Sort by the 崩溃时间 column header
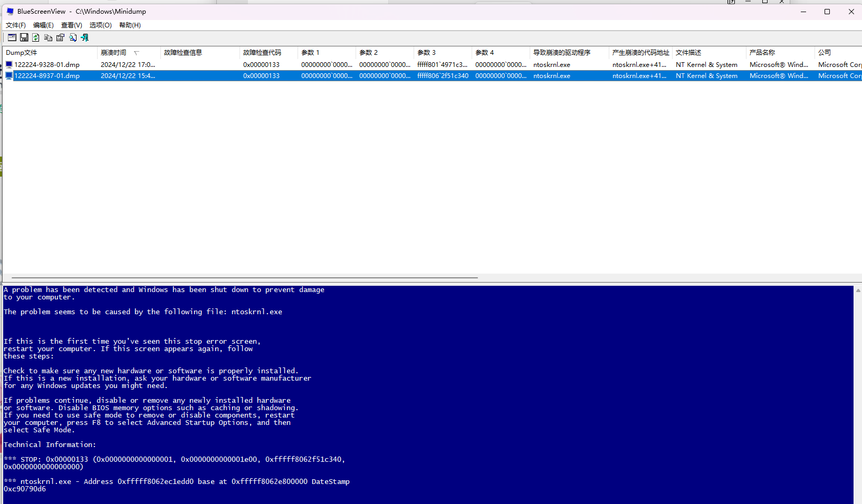 [x=113, y=52]
